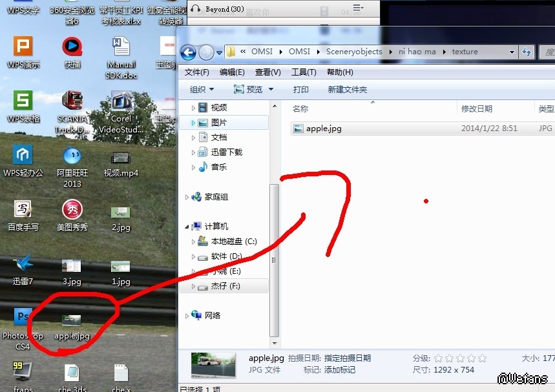The width and height of the screenshot is (555, 392).
Task: Open the address bar history dropdown arrow
Action: coord(512,52)
